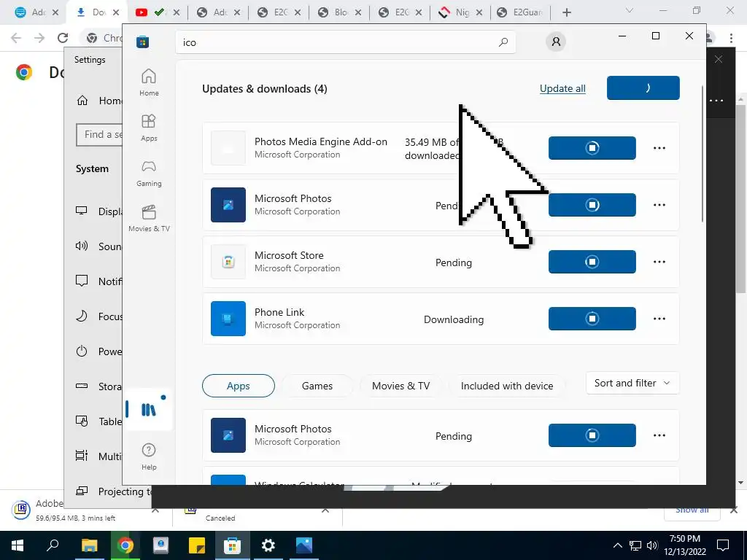The width and height of the screenshot is (747, 560).
Task: Open Movies & TV in Store sidebar
Action: point(149,218)
